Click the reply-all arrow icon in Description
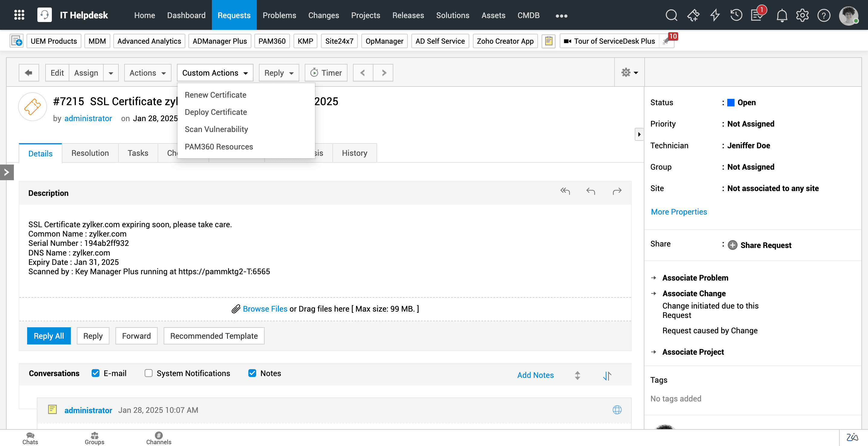Viewport: 868px width, 446px height. tap(565, 191)
